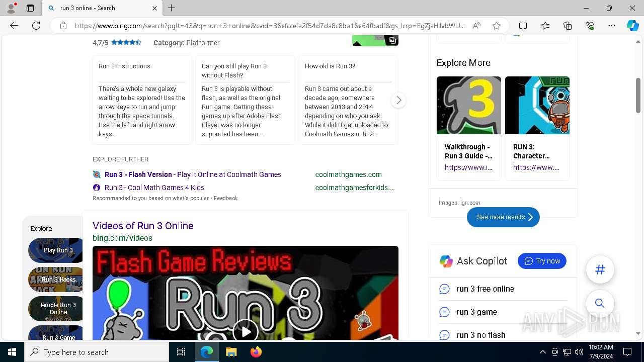This screenshot has height=362, width=644.
Task: Click the floating search magnifier button
Action: [x=600, y=303]
